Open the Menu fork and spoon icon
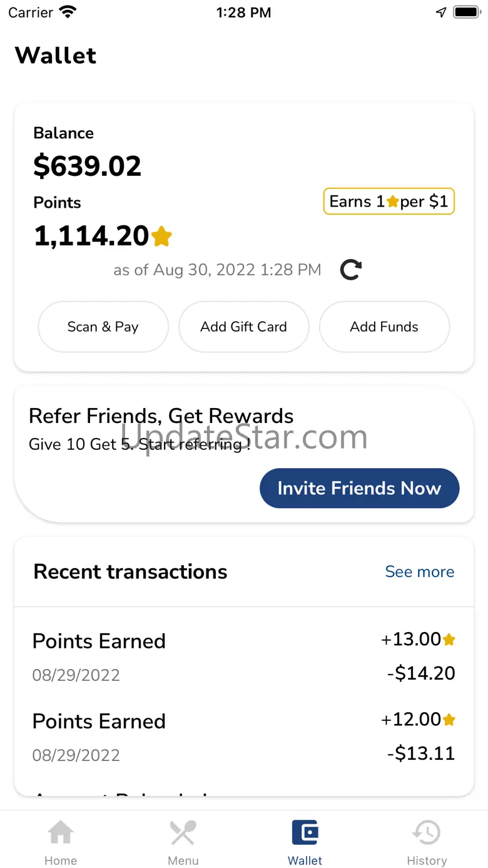 pyautogui.click(x=183, y=833)
